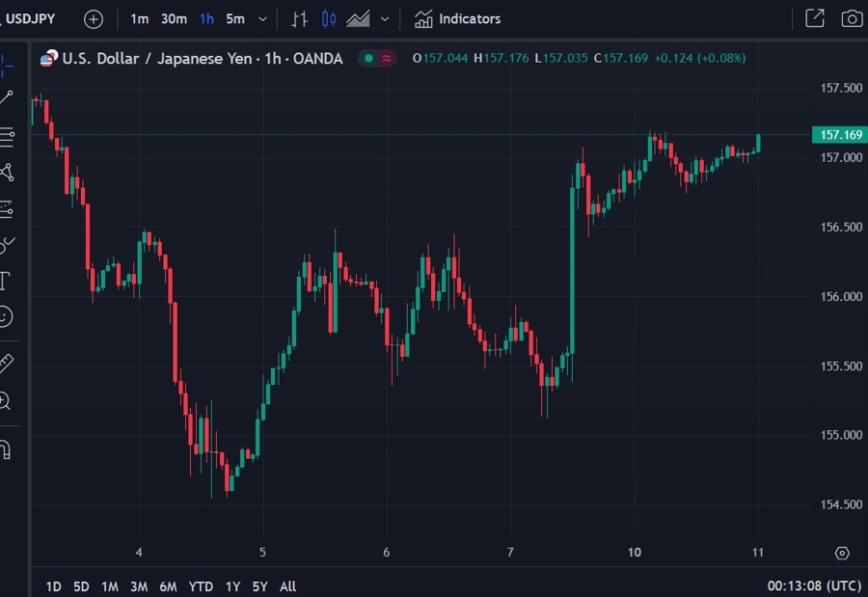
Task: Take a chart snapshot with camera icon
Action: (851, 18)
